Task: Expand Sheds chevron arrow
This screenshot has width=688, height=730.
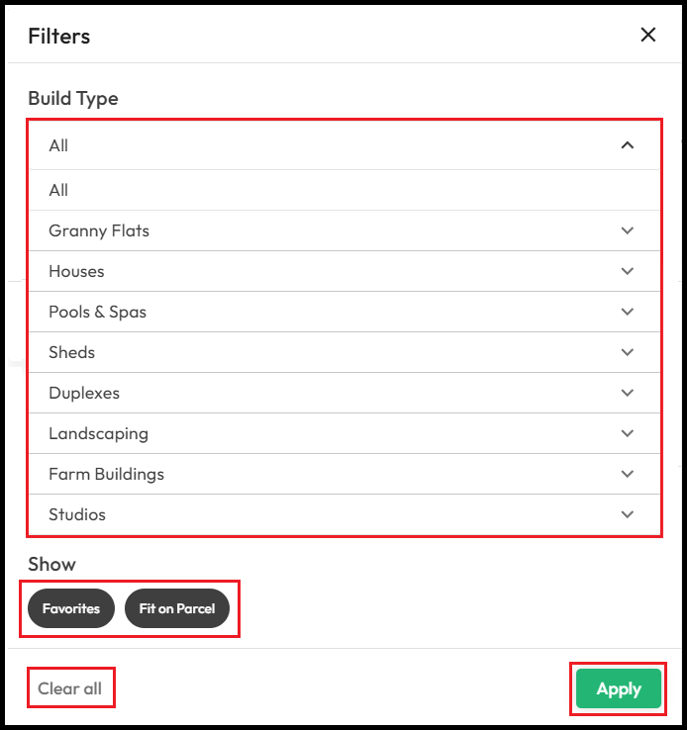Action: [x=627, y=352]
